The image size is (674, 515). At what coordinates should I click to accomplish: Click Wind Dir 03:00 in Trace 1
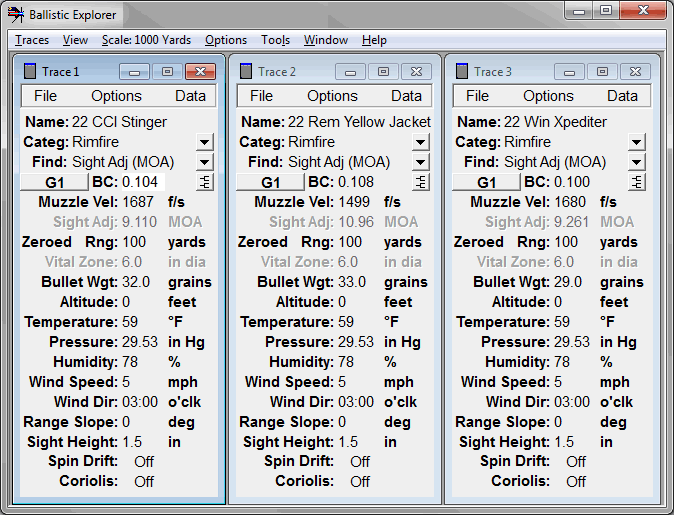tap(140, 402)
